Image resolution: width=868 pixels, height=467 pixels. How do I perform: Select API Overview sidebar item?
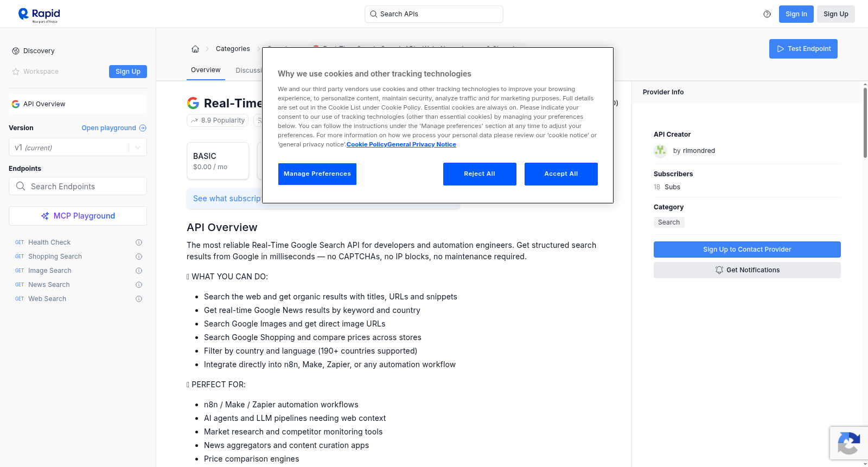[x=78, y=104]
